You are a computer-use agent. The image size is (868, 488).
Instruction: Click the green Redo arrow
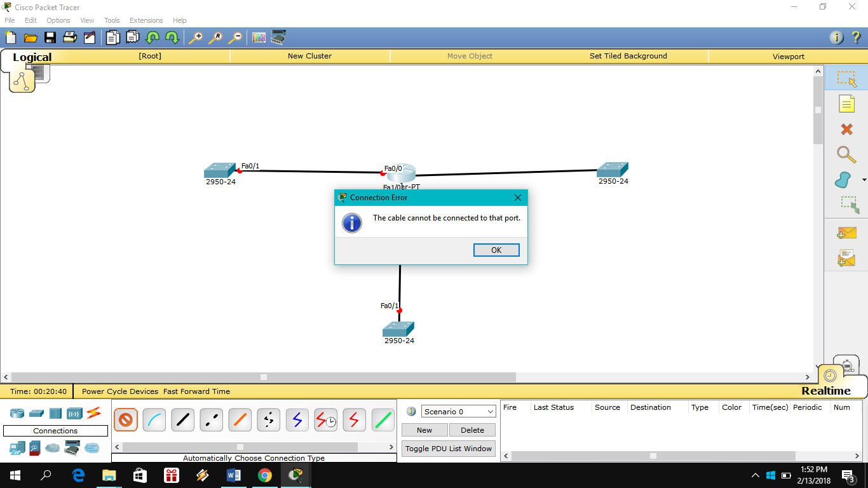coord(172,37)
